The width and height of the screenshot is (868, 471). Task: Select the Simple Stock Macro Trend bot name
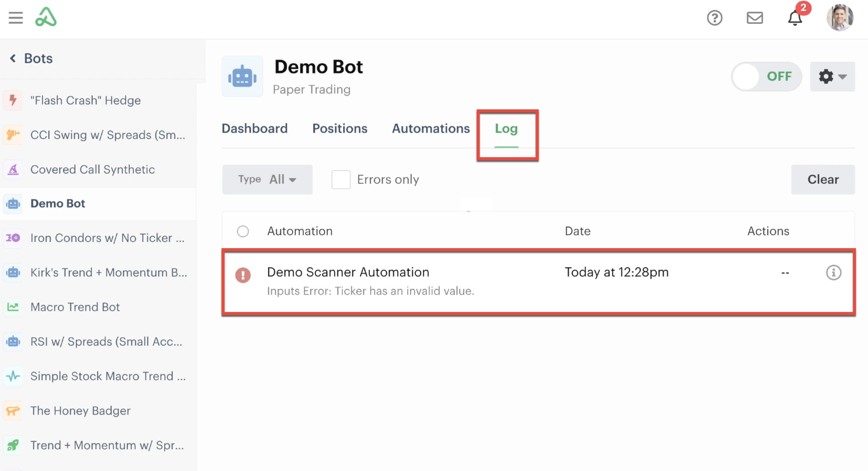[x=108, y=376]
